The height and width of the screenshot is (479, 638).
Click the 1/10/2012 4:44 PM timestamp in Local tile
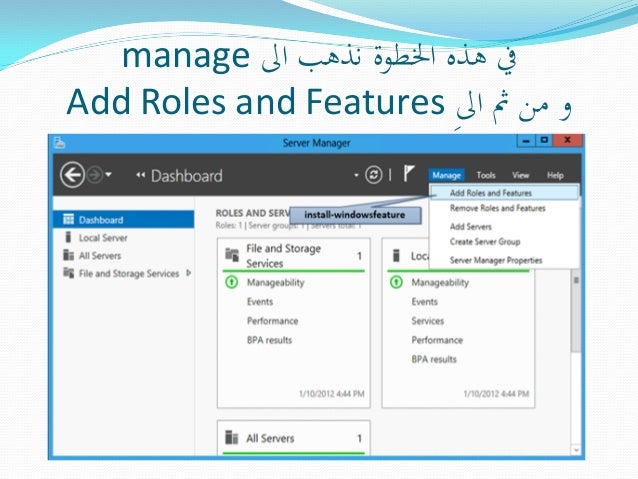496,394
